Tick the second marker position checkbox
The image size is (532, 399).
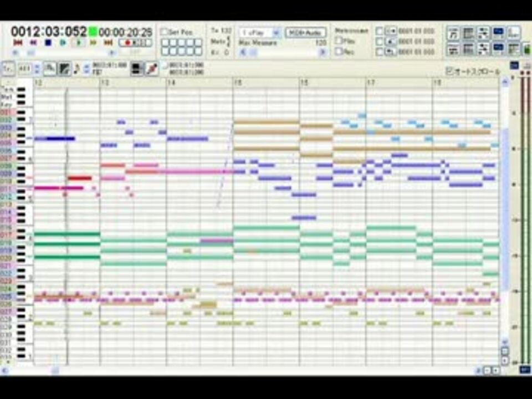380,42
